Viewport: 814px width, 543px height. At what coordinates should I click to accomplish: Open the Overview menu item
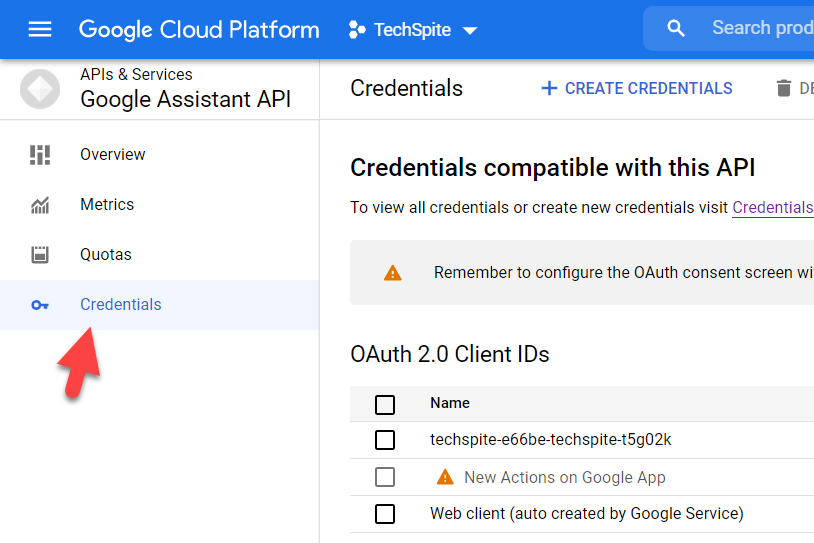point(112,154)
